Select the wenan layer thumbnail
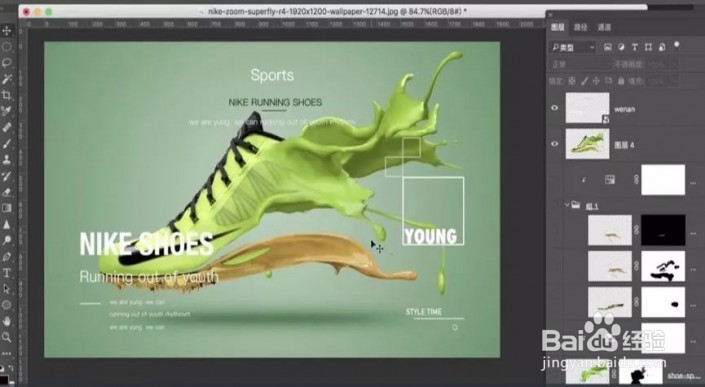 point(587,108)
